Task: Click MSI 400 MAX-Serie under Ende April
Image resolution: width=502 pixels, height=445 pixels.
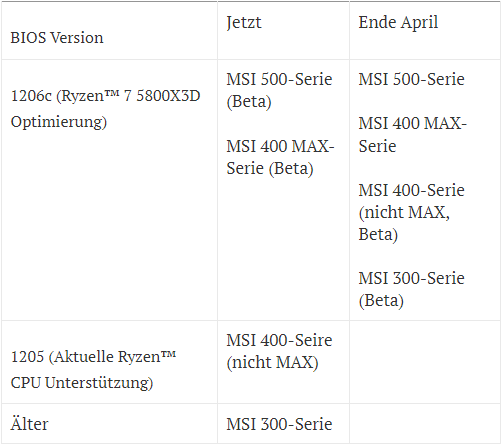Action: 413,135
